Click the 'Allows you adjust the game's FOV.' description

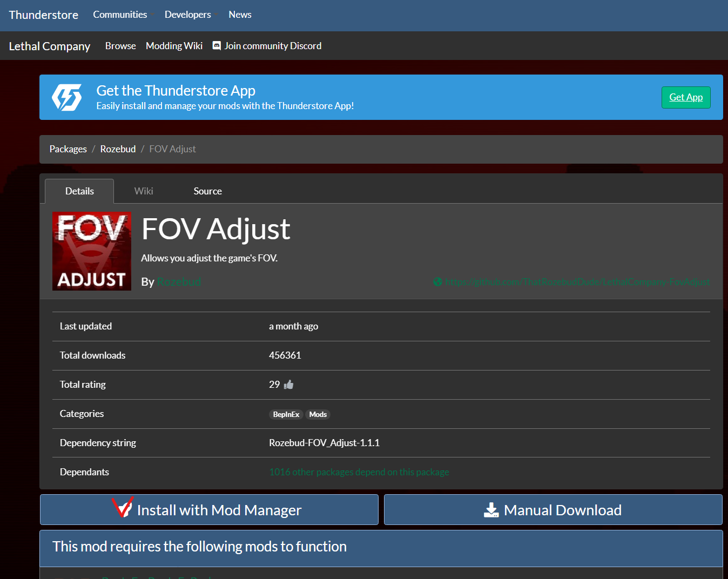(210, 258)
